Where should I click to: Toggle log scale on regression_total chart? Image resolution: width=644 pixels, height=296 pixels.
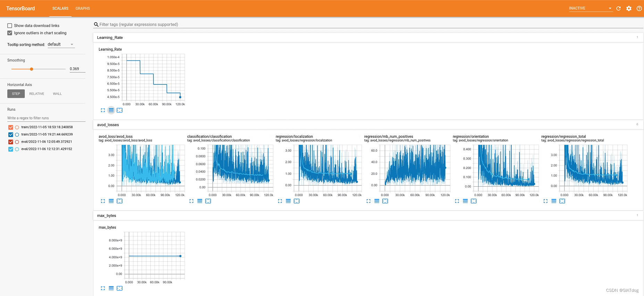point(554,201)
